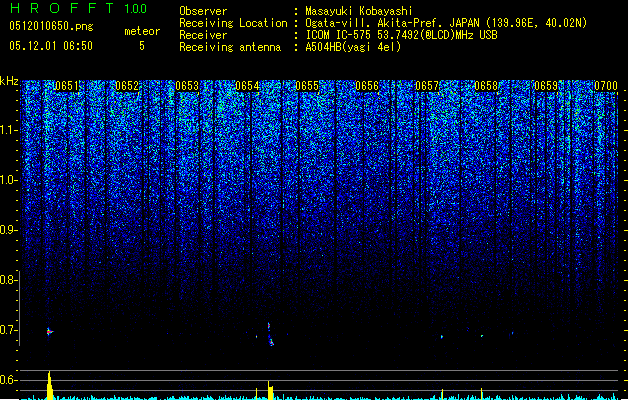Click the 1.0 kHz frequency tick label
Image resolution: width=629 pixels, height=400 pixels.
click(9, 180)
